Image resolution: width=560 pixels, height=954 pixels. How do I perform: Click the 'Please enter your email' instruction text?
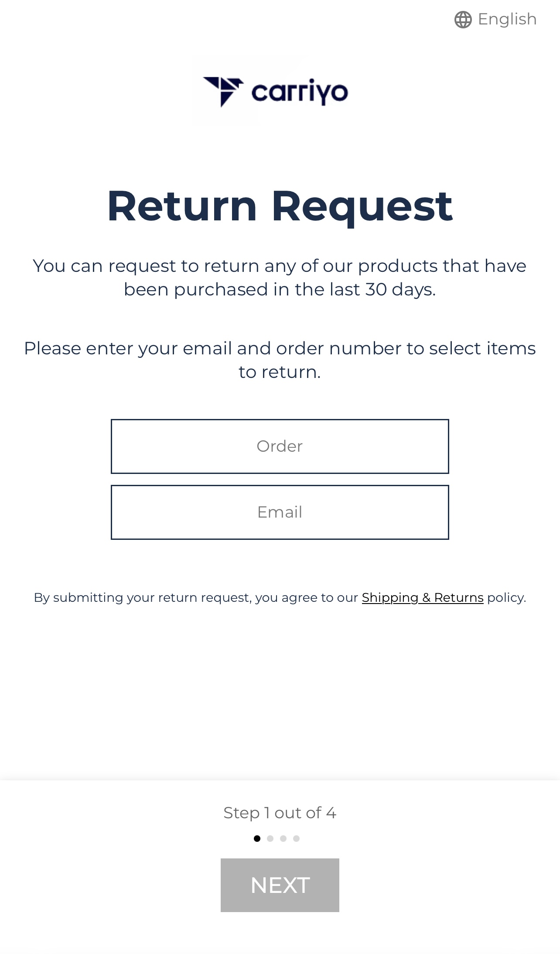[x=280, y=360]
